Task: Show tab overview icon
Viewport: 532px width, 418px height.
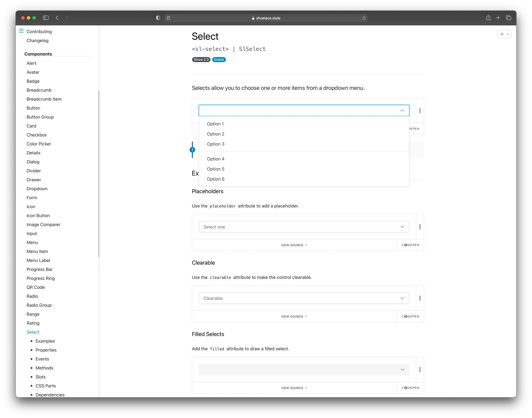Action: click(x=508, y=18)
